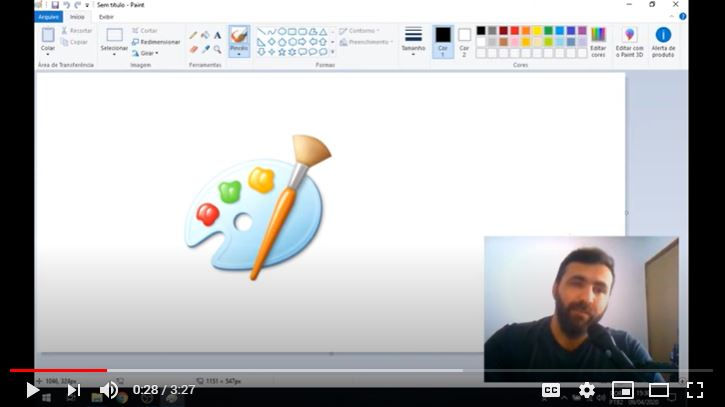
Task: Choose the rectangle shape
Action: click(292, 32)
